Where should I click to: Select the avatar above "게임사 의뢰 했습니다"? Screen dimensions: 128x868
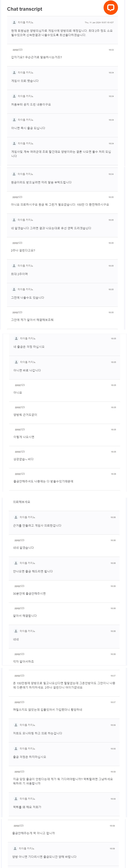pyautogui.click(x=14, y=73)
